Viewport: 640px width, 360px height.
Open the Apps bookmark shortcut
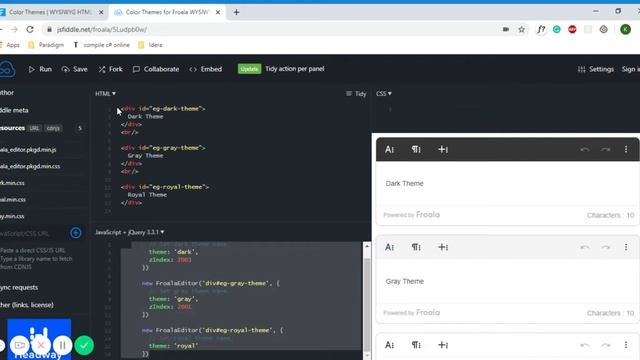tap(10, 45)
